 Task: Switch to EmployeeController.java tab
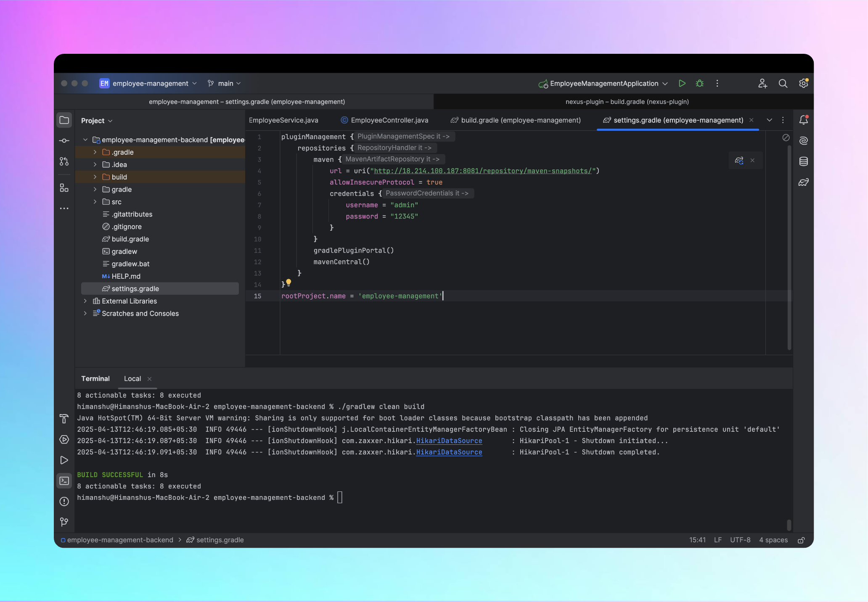[384, 120]
